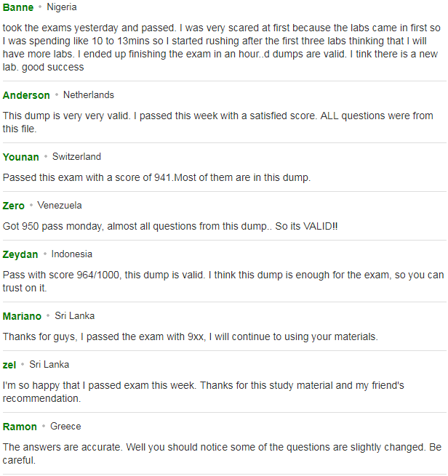Select the zel username
This screenshot has height=476, width=448.
click(9, 365)
